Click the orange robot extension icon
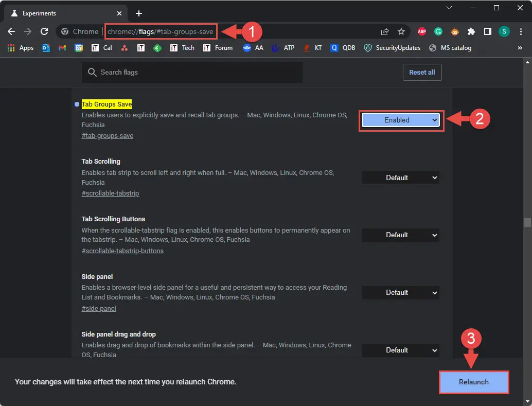 pyautogui.click(x=455, y=31)
